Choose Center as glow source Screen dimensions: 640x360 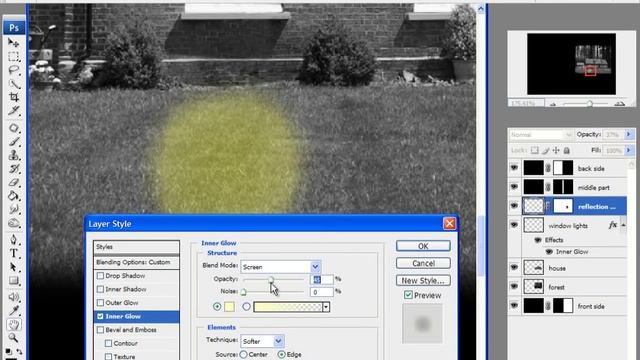(244, 354)
